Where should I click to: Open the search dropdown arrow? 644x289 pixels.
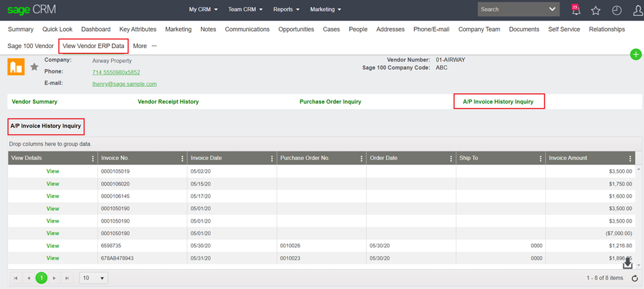pyautogui.click(x=552, y=9)
